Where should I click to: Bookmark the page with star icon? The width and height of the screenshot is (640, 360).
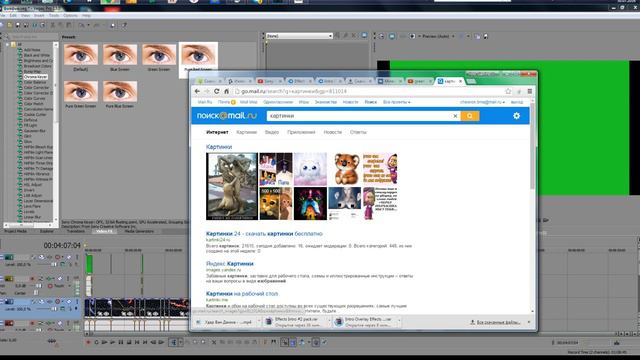tap(508, 91)
